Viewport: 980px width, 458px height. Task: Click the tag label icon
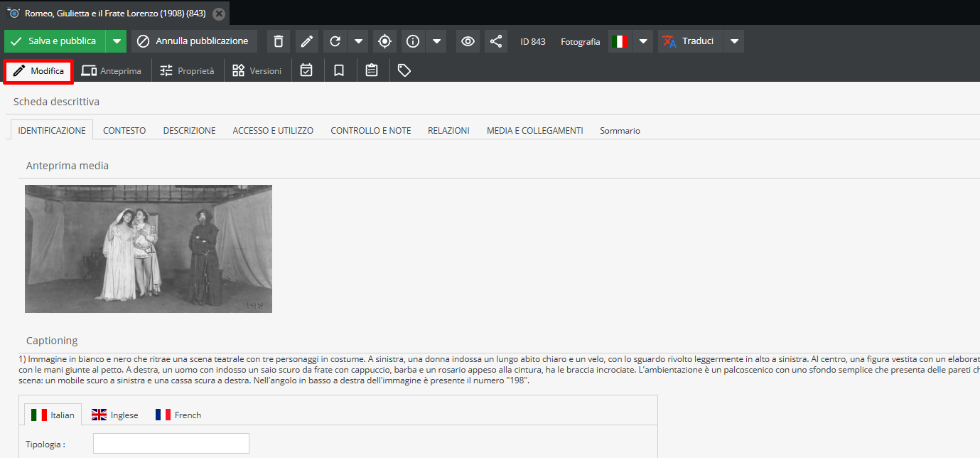pos(404,70)
